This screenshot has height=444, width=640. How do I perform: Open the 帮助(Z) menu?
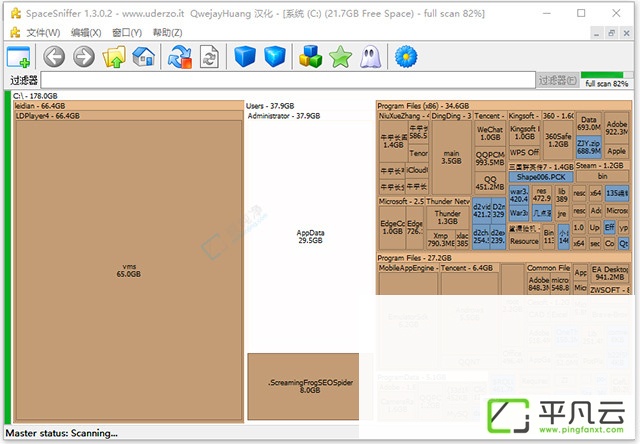tap(167, 33)
